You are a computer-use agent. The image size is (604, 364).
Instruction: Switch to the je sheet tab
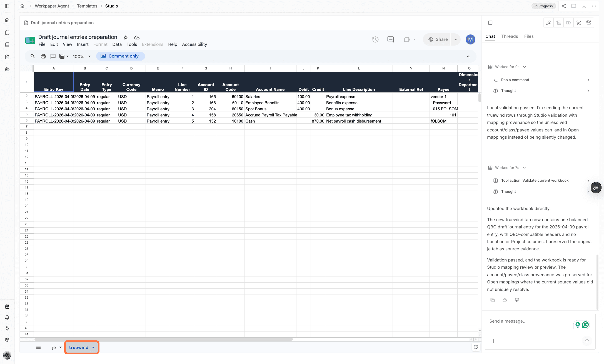click(54, 348)
